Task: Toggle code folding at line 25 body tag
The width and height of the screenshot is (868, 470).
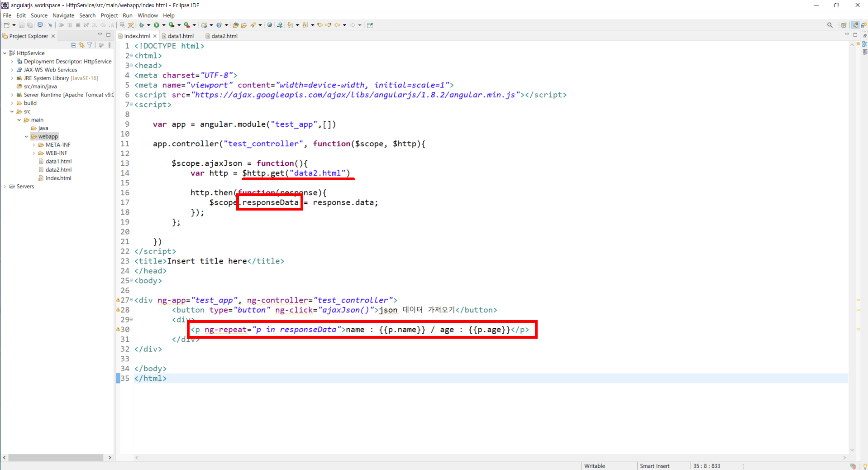Action: [x=131, y=281]
